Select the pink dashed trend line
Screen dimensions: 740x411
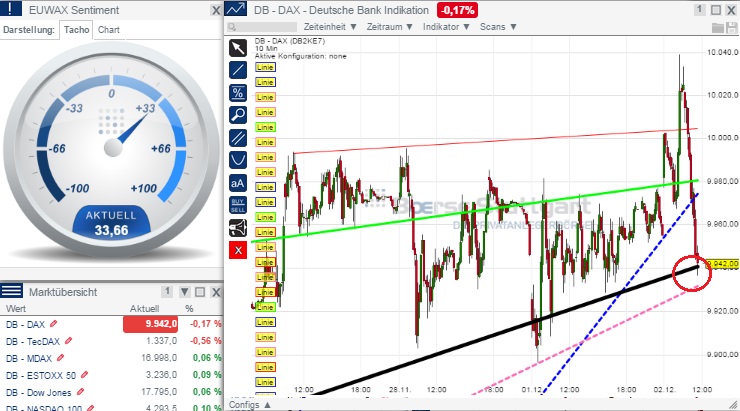[584, 339]
